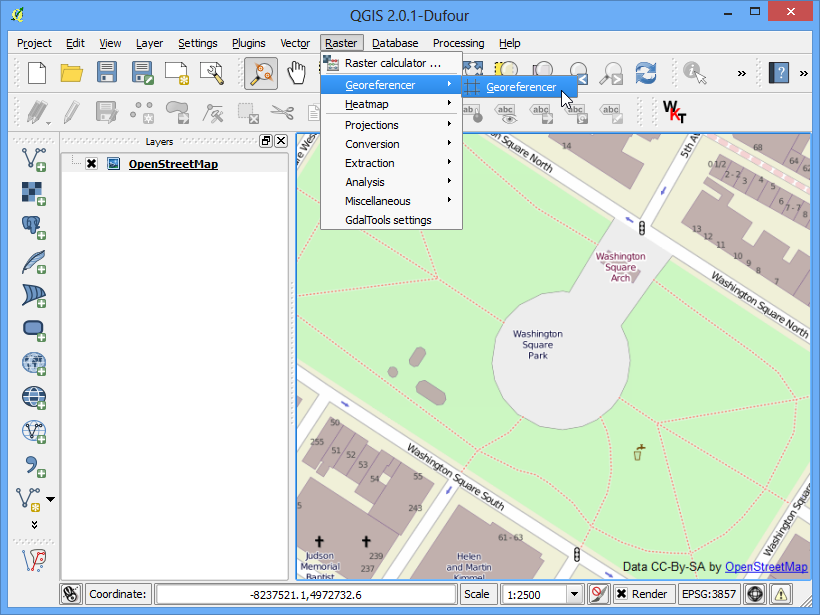Screen dimensions: 820x615
Task: Click the EPSG:3857 CRS button
Action: pos(709,594)
